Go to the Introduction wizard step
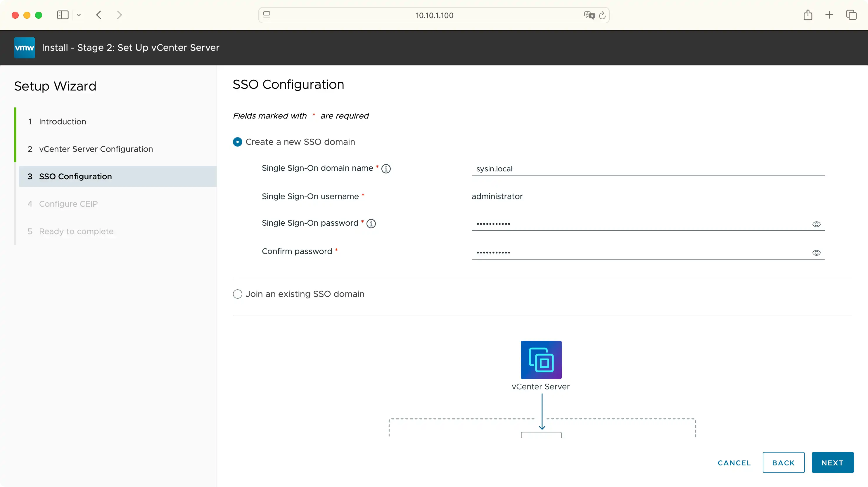This screenshot has height=487, width=868. pyautogui.click(x=62, y=121)
